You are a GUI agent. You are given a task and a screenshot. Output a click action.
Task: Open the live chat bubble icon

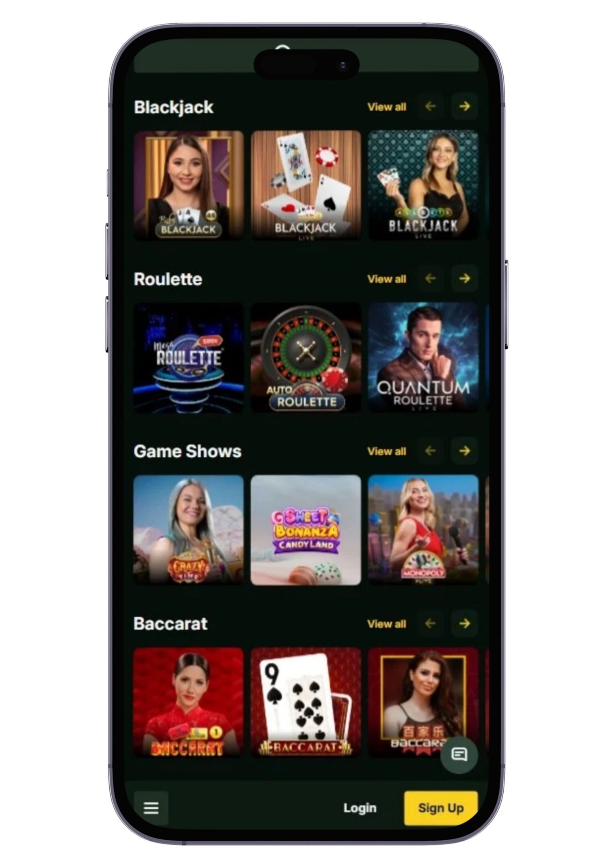[x=459, y=755]
